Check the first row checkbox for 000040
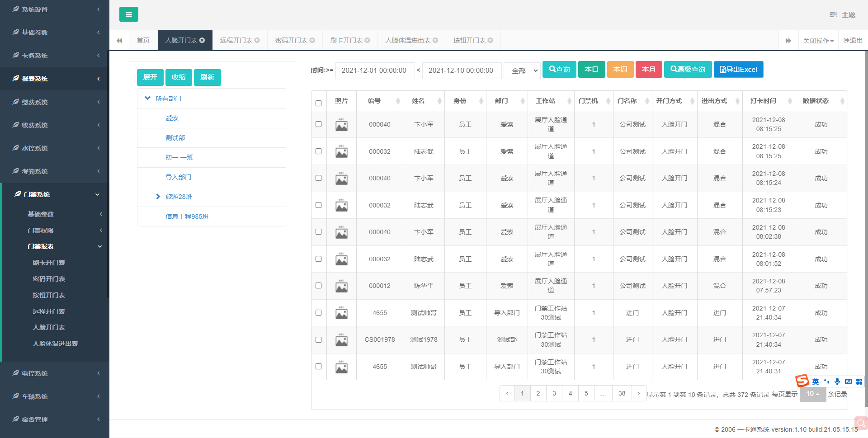Screen dimensions: 868x438 coord(318,124)
